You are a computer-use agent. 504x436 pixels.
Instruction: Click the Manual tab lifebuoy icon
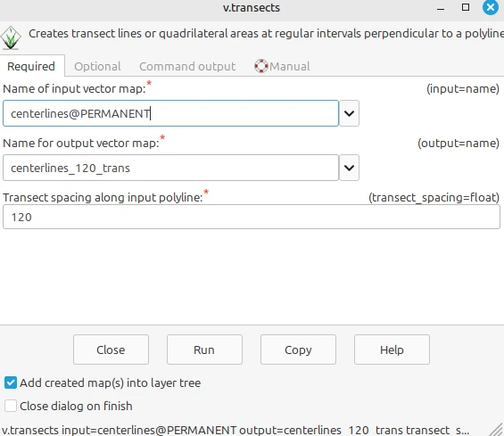(261, 66)
